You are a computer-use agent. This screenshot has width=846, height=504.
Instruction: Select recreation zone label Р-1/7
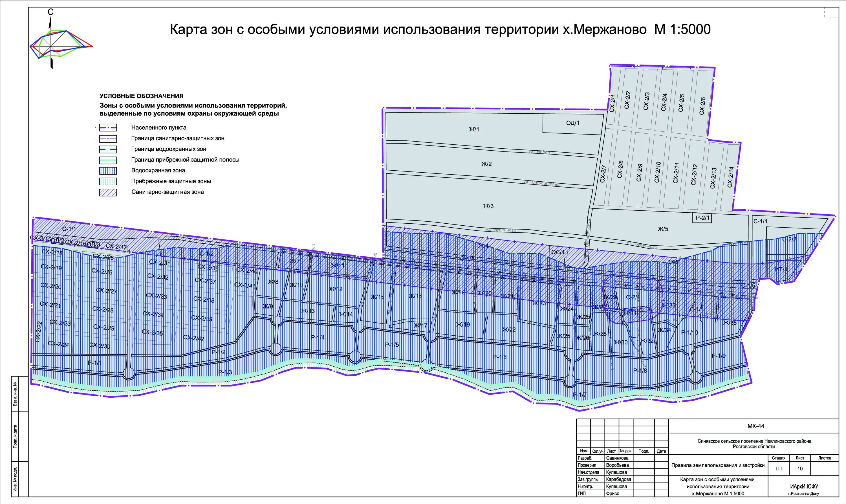(x=580, y=395)
